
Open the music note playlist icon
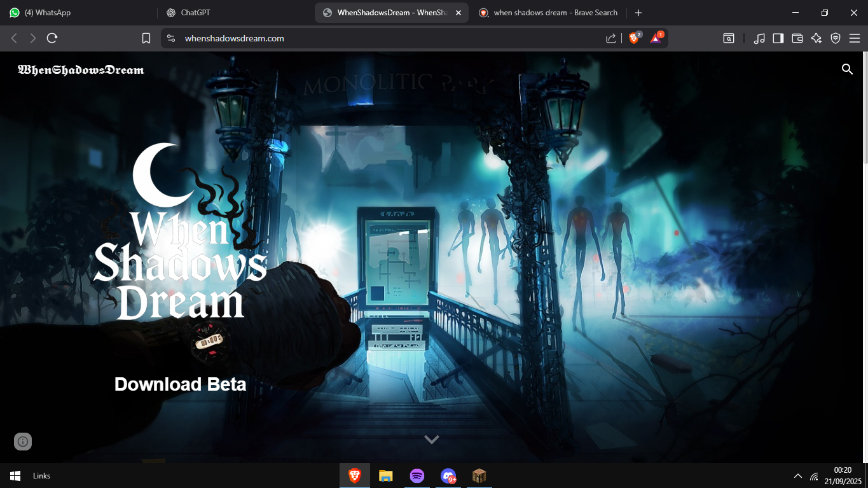tap(759, 38)
